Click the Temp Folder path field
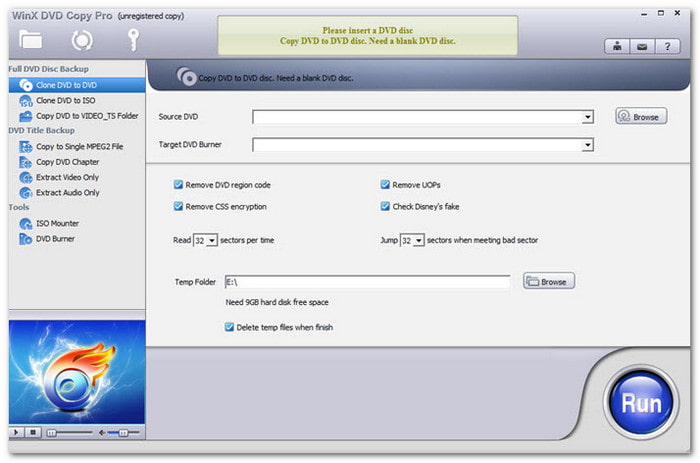This screenshot has height=463, width=700. (367, 282)
